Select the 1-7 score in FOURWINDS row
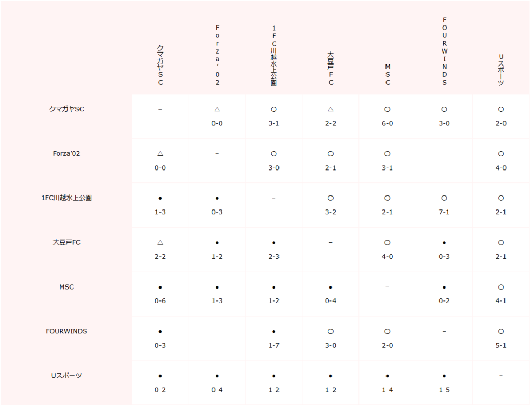The width and height of the screenshot is (532, 406). (274, 346)
